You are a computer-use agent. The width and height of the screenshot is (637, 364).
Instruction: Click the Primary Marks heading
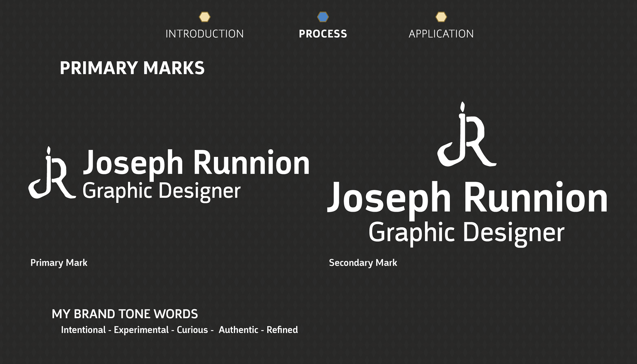132,68
